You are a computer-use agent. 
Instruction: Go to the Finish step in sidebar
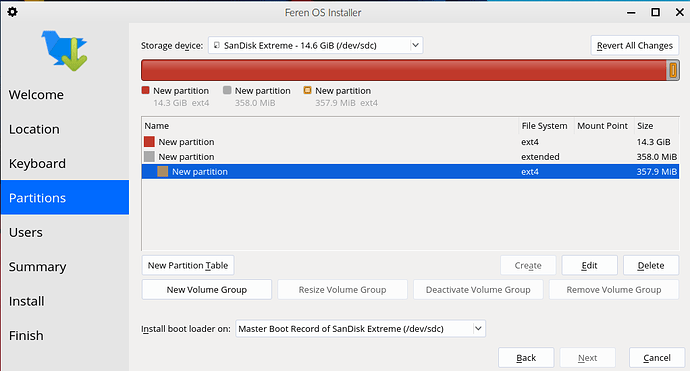tap(65, 335)
